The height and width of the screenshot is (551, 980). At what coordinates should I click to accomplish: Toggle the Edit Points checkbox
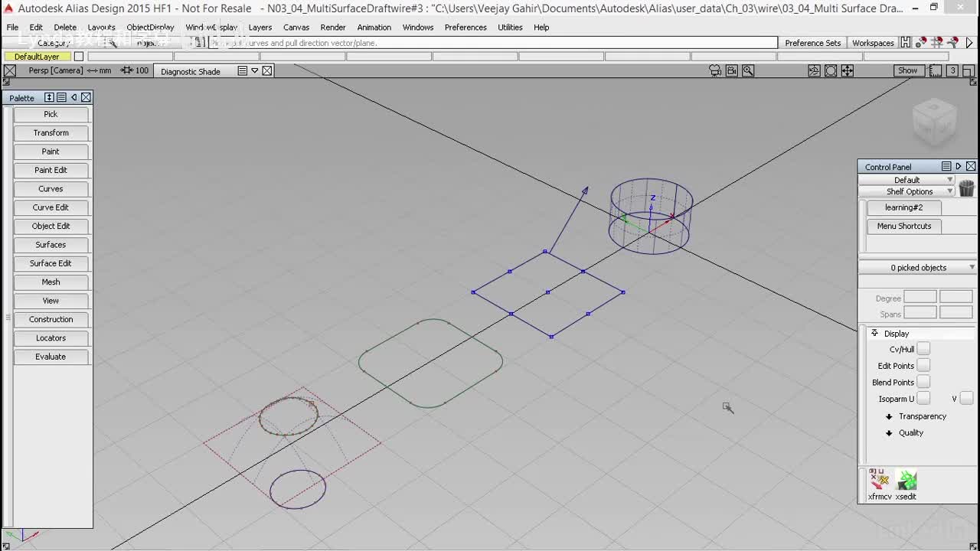coord(923,366)
